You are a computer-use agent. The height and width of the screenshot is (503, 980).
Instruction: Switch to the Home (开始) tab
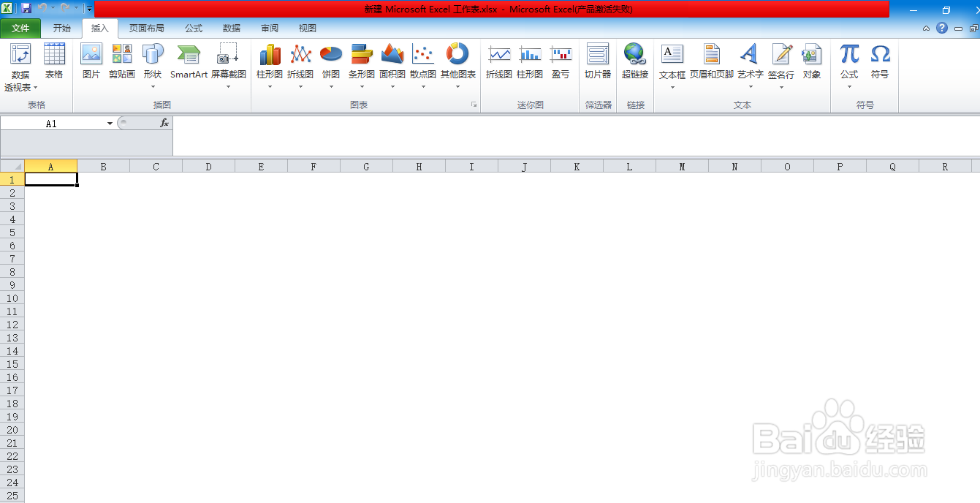tap(62, 29)
